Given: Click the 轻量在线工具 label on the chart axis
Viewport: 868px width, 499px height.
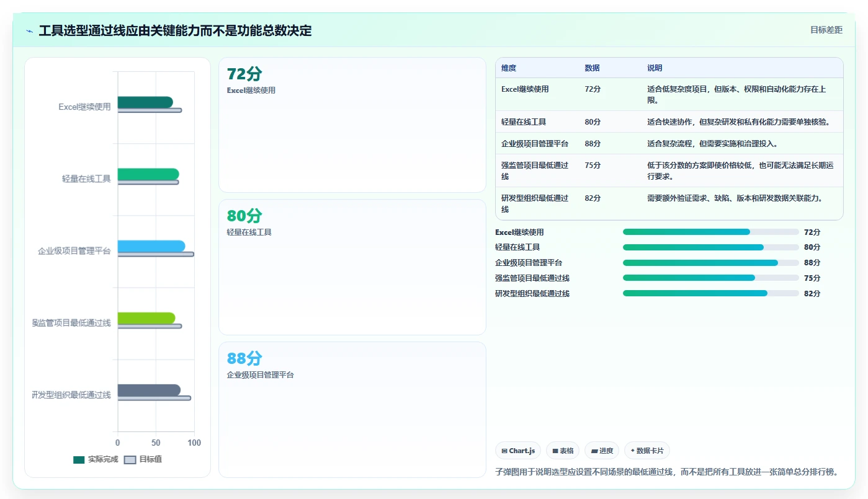Looking at the screenshot, I should coord(86,179).
